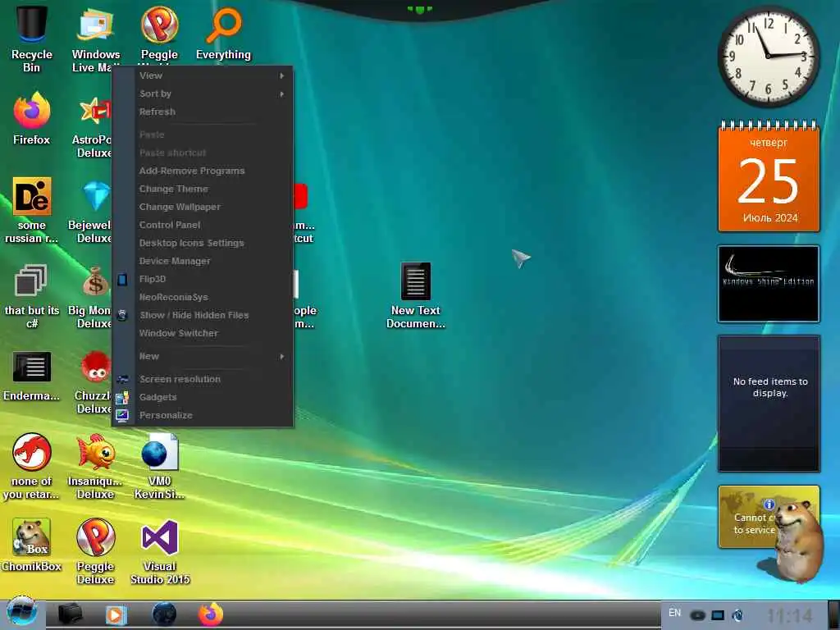Click the taskbar clock showing 11:14
840x630 pixels.
(x=790, y=615)
